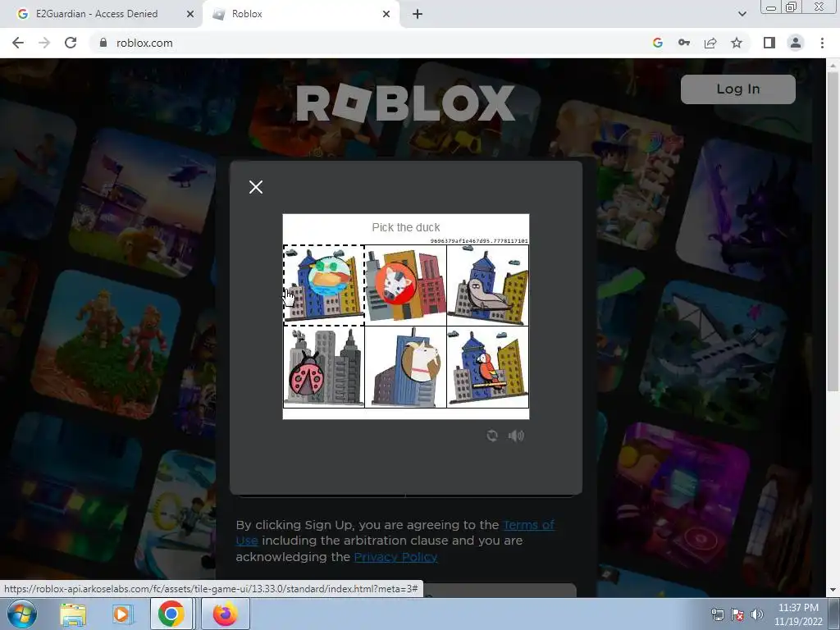Image resolution: width=840 pixels, height=630 pixels.
Task: Bookmark this page with star
Action: coord(737,43)
